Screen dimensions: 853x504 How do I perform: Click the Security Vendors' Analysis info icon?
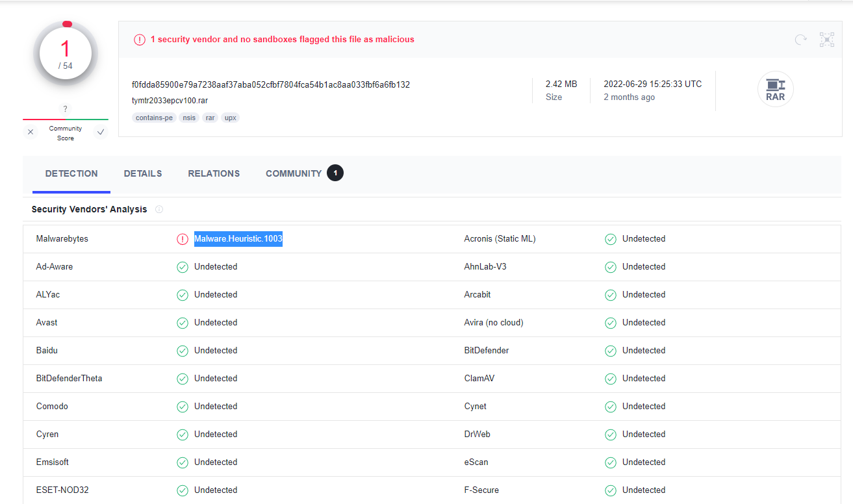tap(159, 209)
